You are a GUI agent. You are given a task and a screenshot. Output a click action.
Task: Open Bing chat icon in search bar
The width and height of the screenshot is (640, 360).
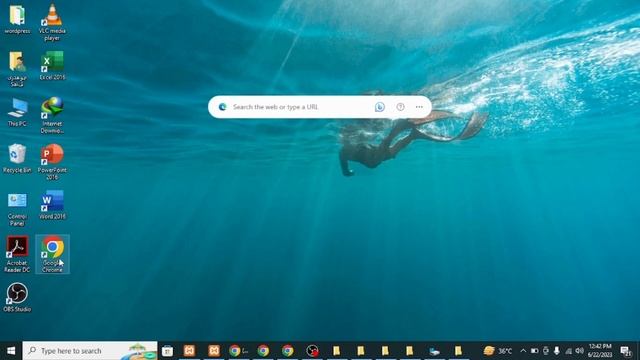point(380,107)
